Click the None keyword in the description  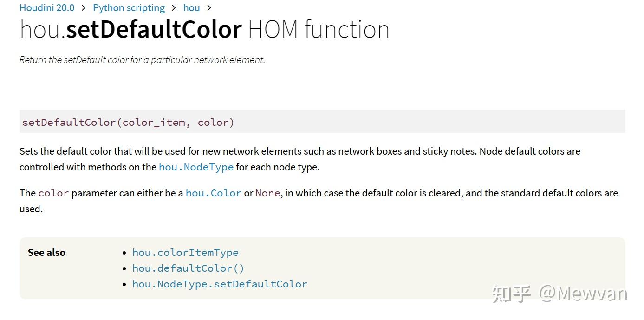point(267,193)
